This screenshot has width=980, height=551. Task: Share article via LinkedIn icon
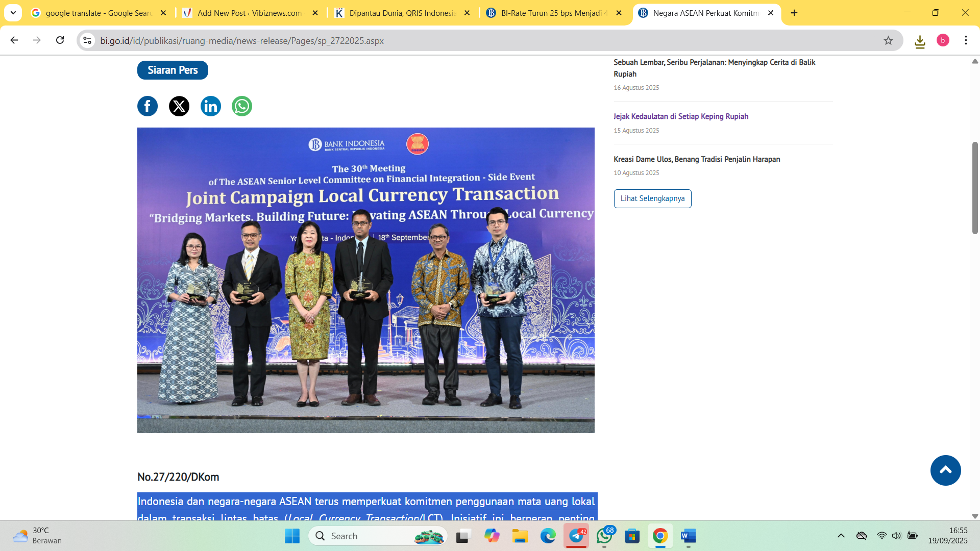210,106
